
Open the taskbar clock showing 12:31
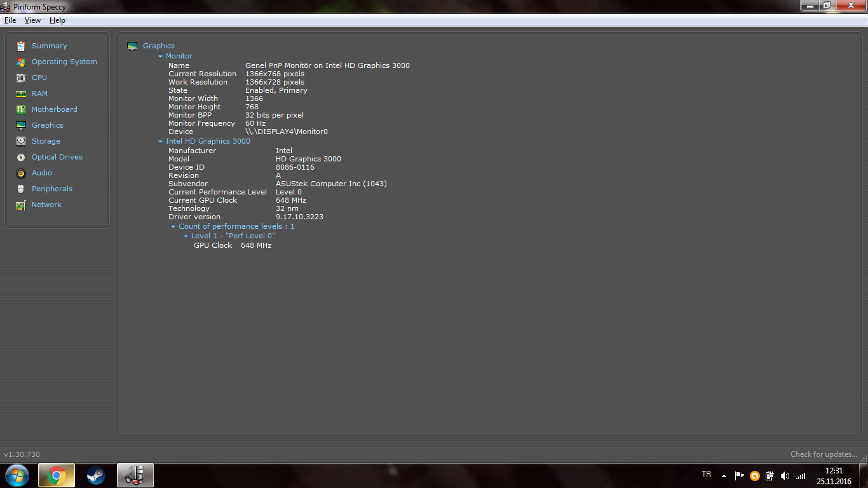click(834, 476)
